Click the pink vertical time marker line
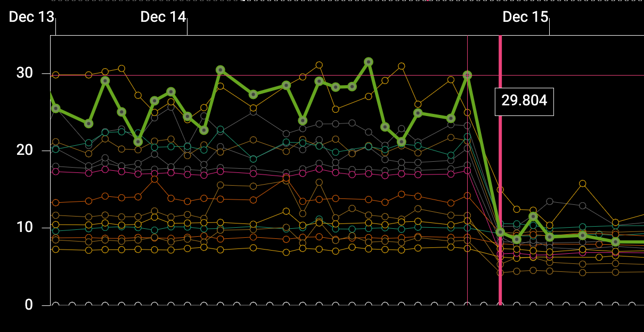 click(500, 170)
